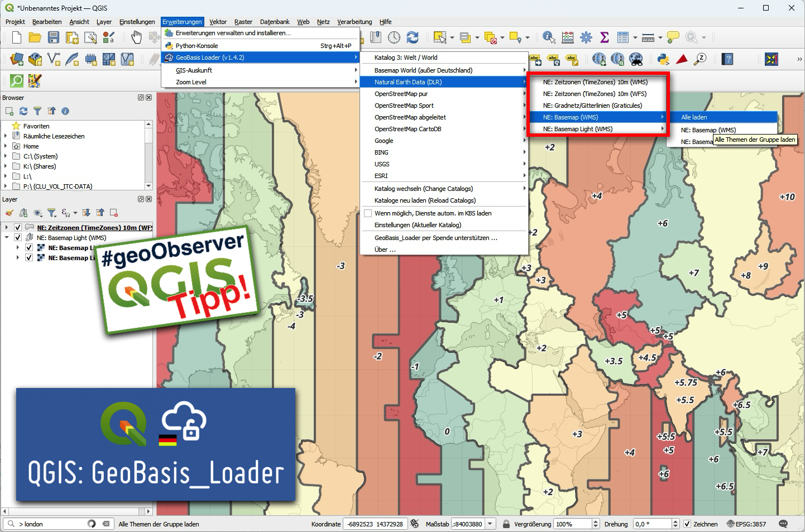Viewport: 805px width, 532px height.
Task: Refresh the map canvas
Action: pyautogui.click(x=413, y=37)
